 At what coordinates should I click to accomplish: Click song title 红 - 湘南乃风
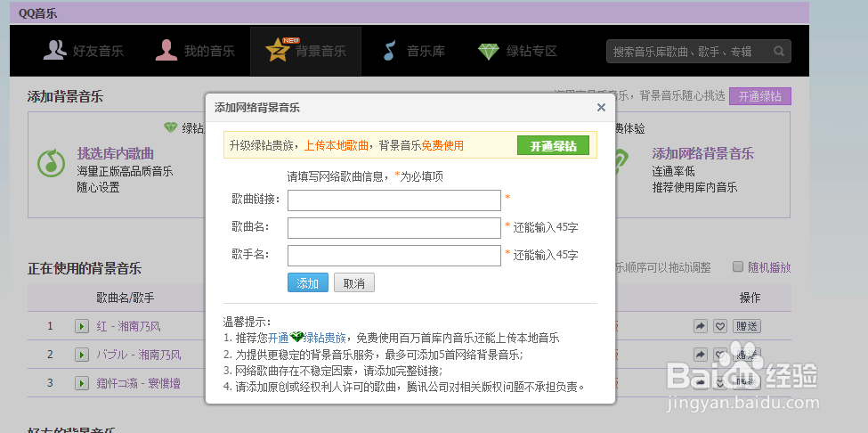coord(128,326)
